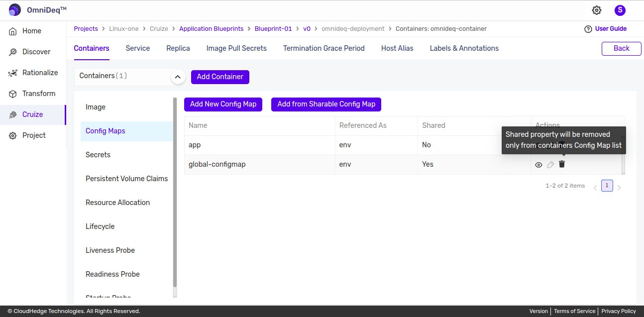Open the User Guide help link
644x317 pixels.
click(x=606, y=29)
